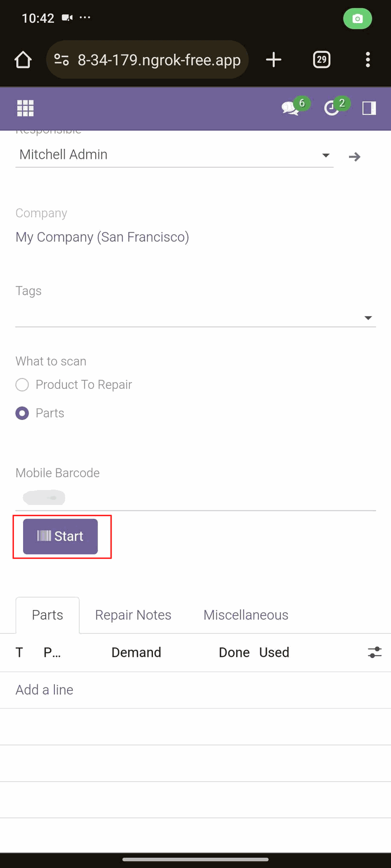Open a new browser tab

[273, 60]
